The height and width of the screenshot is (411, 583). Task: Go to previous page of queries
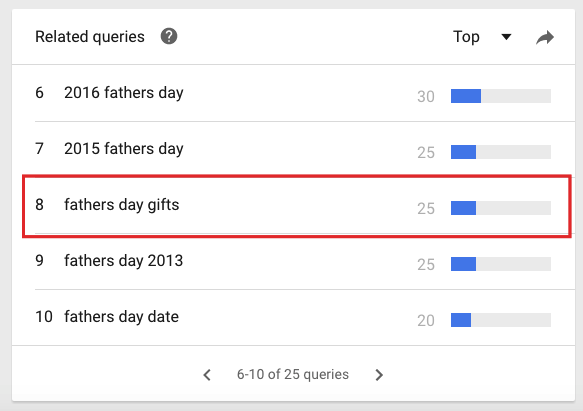pos(207,375)
